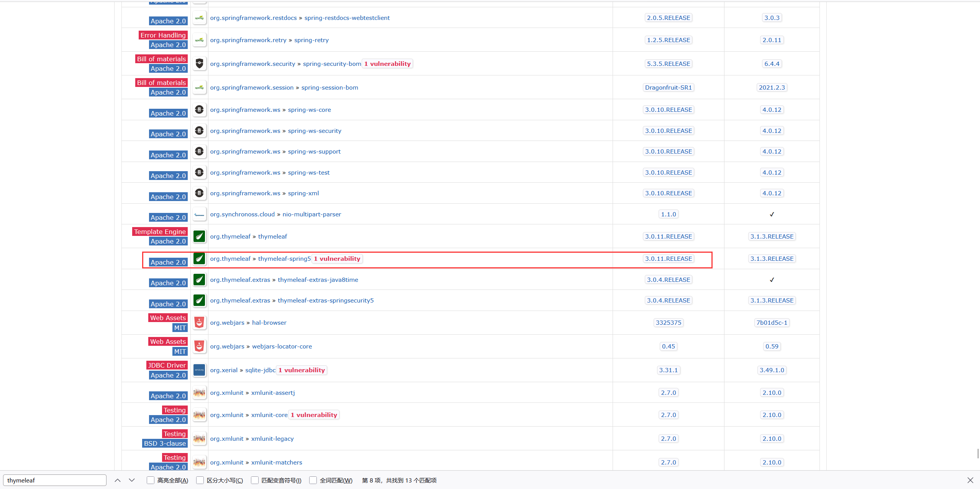Open 0.59 update for webjars-locator-core
Screen dimensions: 980x489
[772, 347]
